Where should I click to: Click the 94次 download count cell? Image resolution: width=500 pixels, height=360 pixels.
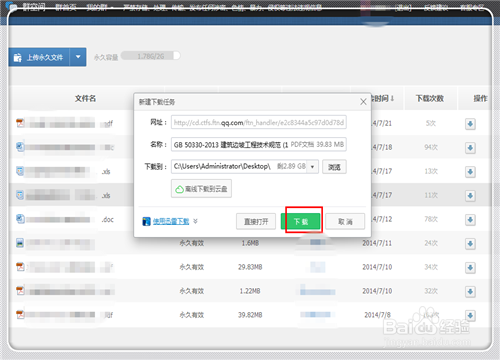click(431, 147)
